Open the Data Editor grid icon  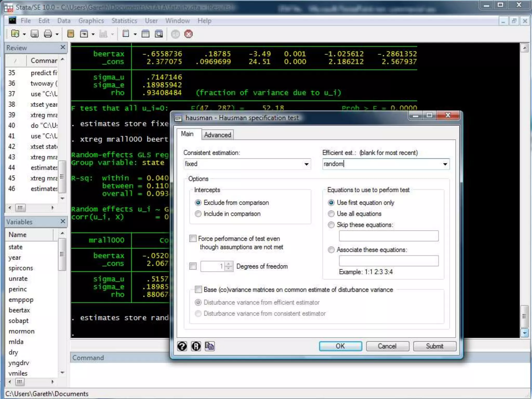click(x=145, y=34)
